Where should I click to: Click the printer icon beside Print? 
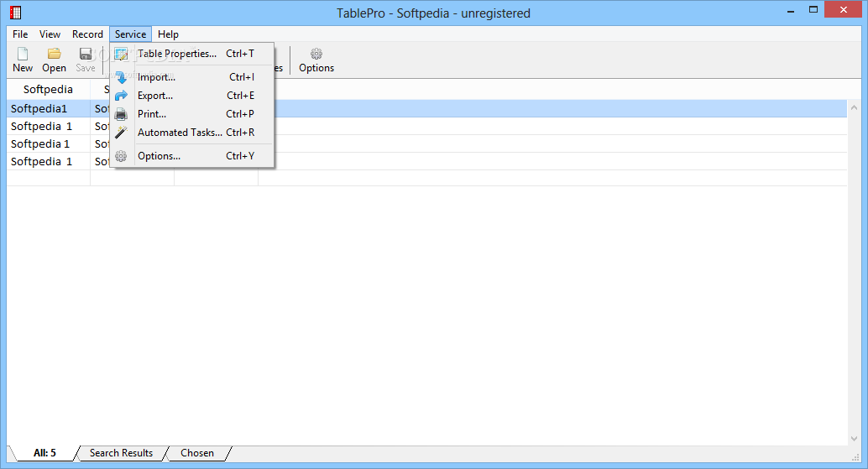point(121,114)
